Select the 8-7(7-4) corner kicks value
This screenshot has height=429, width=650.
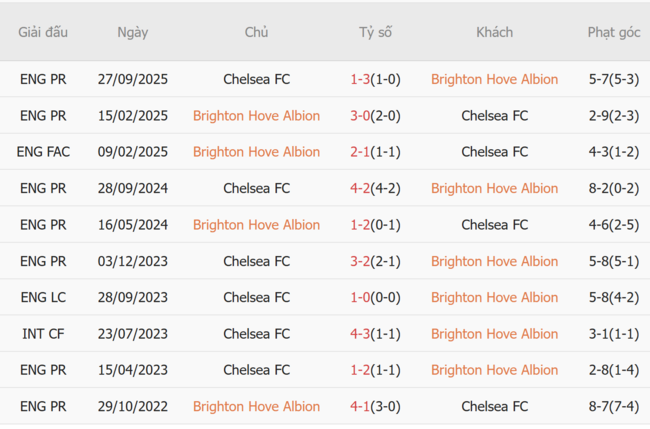tap(613, 406)
